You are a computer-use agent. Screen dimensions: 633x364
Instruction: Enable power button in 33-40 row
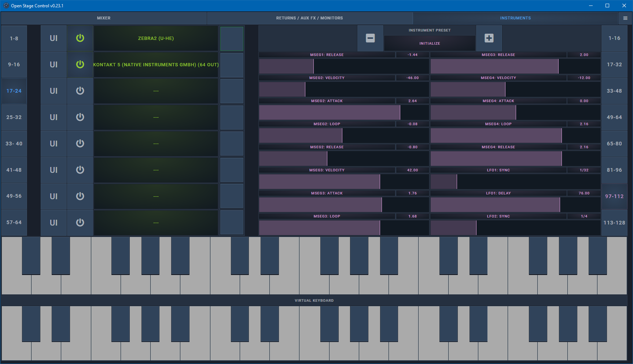pos(80,144)
